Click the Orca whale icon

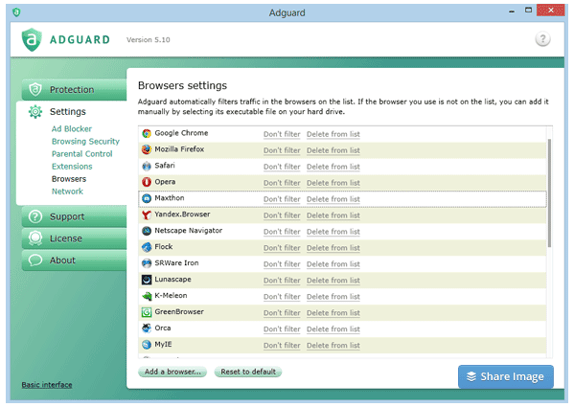coord(146,328)
